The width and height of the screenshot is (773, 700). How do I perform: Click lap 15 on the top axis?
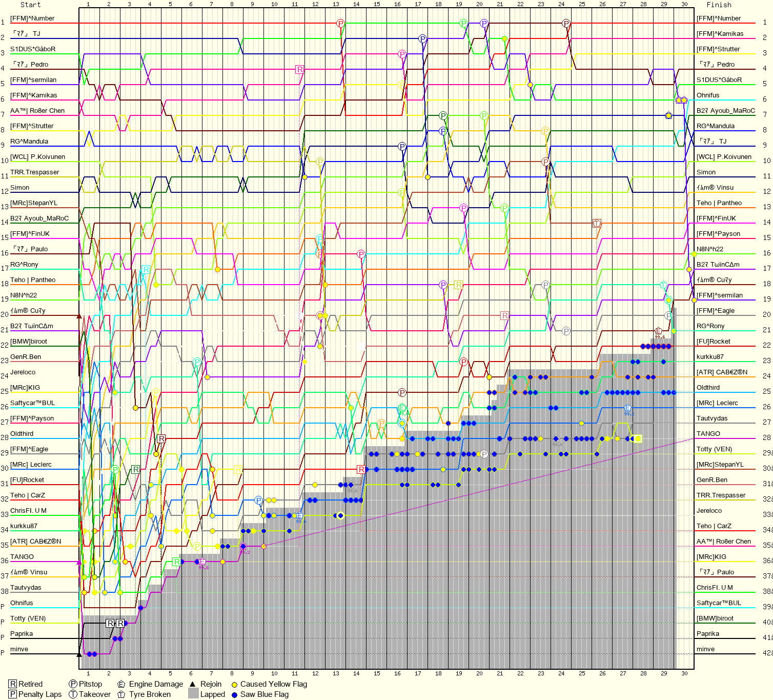[377, 4]
